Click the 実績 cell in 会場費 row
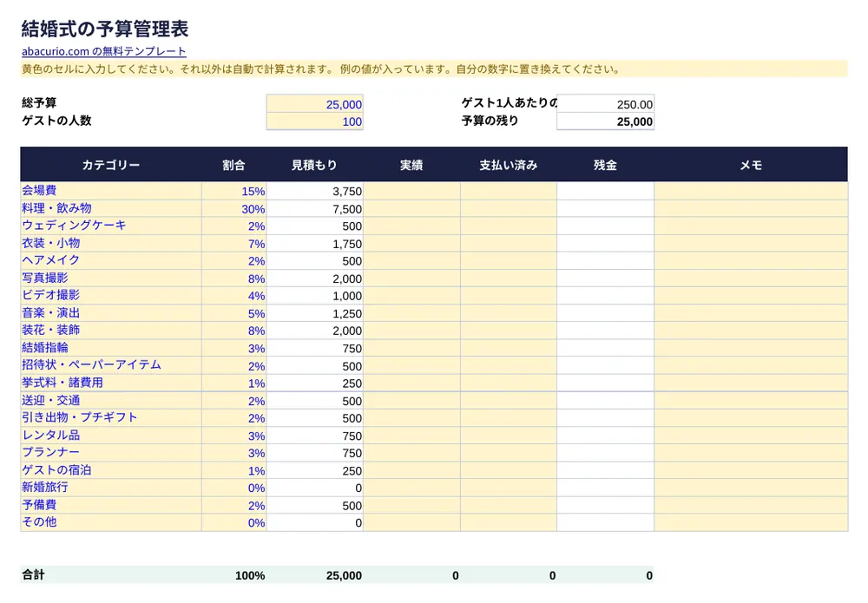Viewport: 868px width, 603px height. [x=411, y=191]
